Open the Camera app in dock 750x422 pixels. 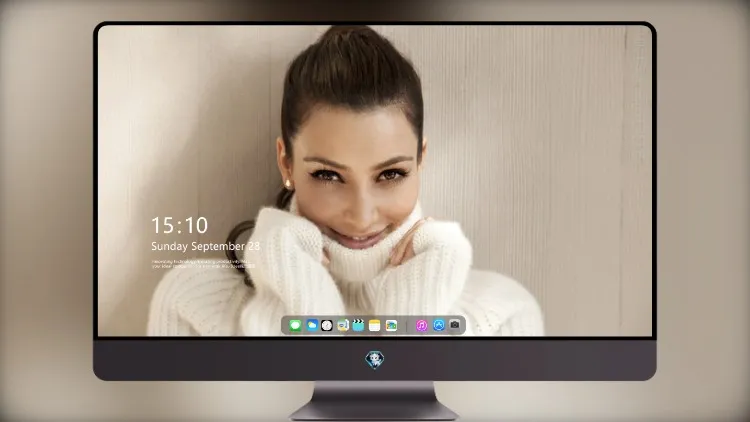coord(455,325)
